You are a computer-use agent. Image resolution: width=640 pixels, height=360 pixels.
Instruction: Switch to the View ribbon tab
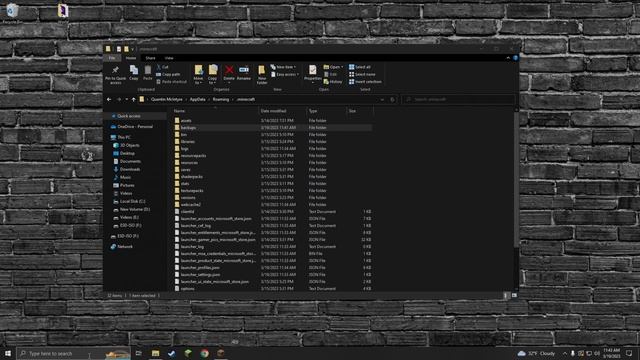click(x=169, y=58)
